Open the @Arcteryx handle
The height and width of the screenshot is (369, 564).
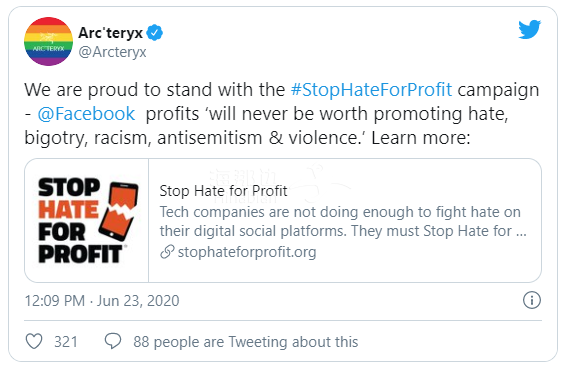point(112,52)
